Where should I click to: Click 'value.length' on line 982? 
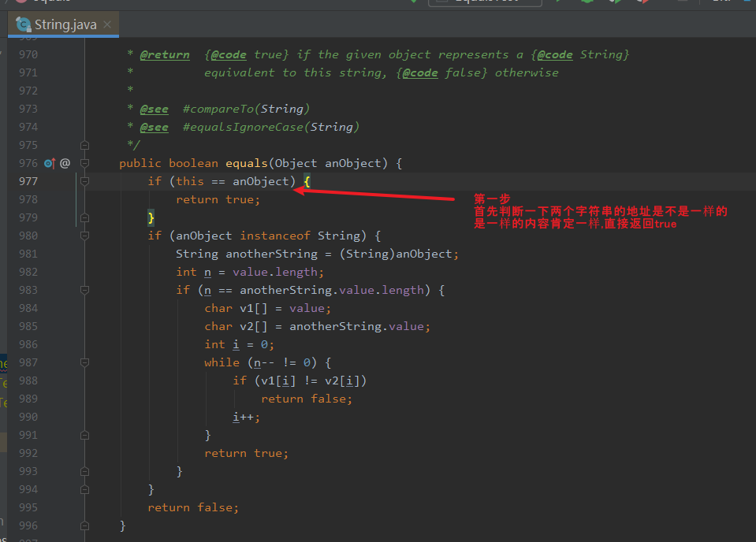click(275, 273)
